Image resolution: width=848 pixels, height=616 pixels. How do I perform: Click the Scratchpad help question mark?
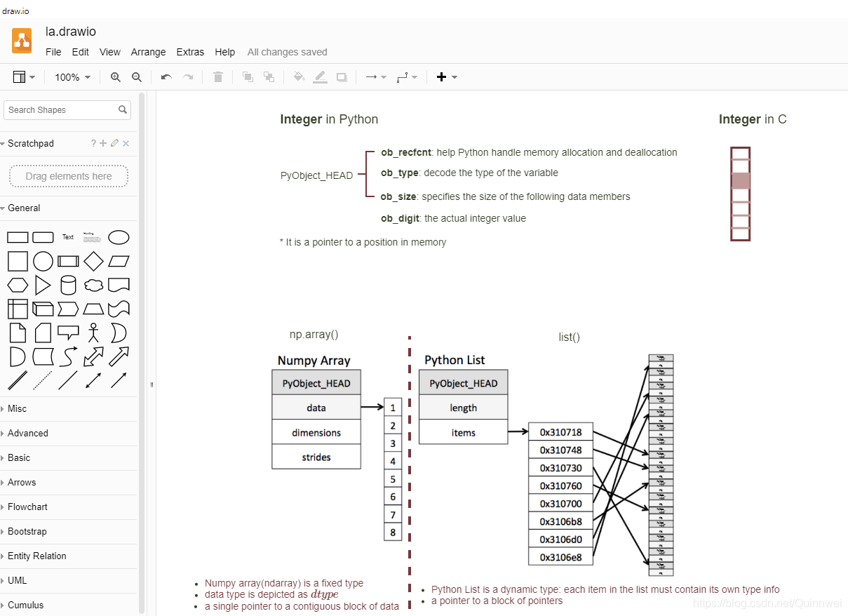(x=93, y=143)
